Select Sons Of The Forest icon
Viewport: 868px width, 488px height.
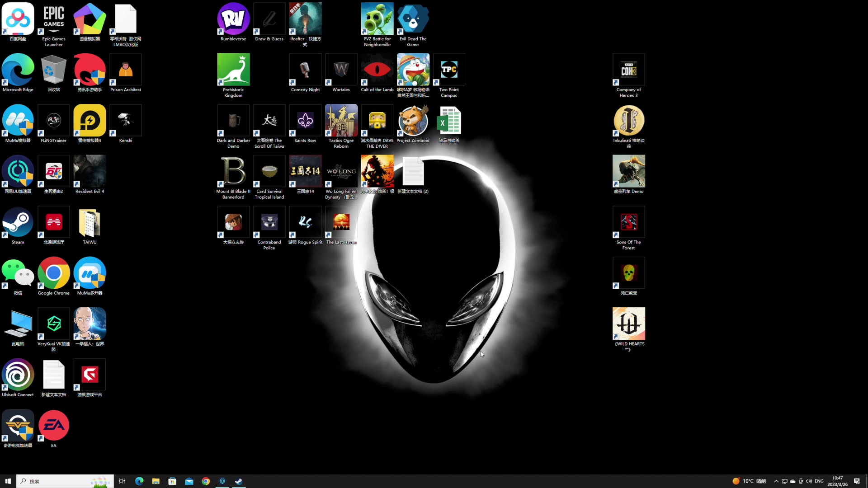pos(629,228)
